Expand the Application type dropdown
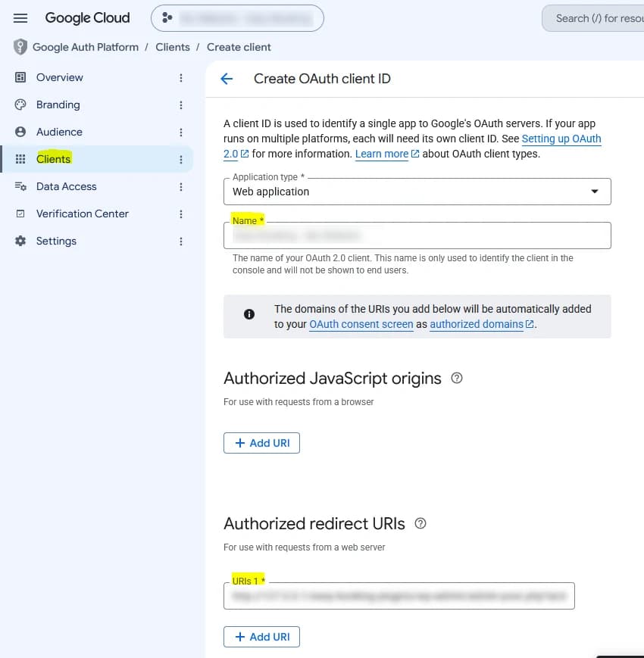The height and width of the screenshot is (658, 644). click(417, 192)
